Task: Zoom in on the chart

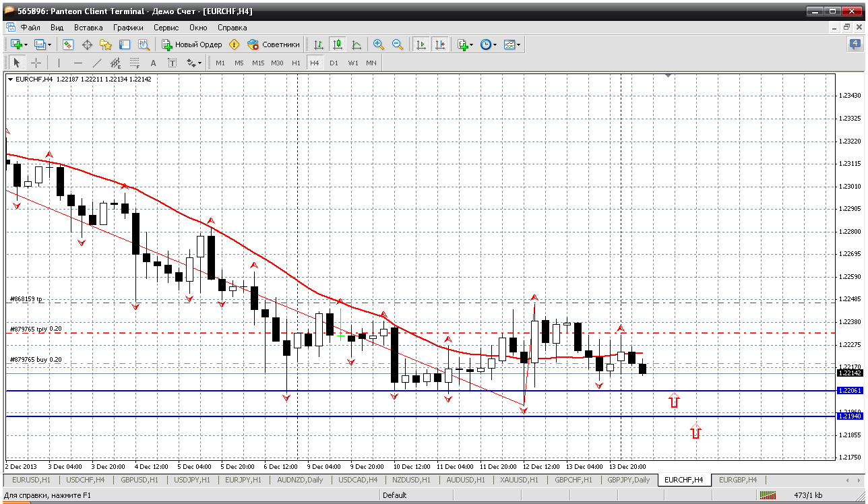Action: (x=379, y=44)
